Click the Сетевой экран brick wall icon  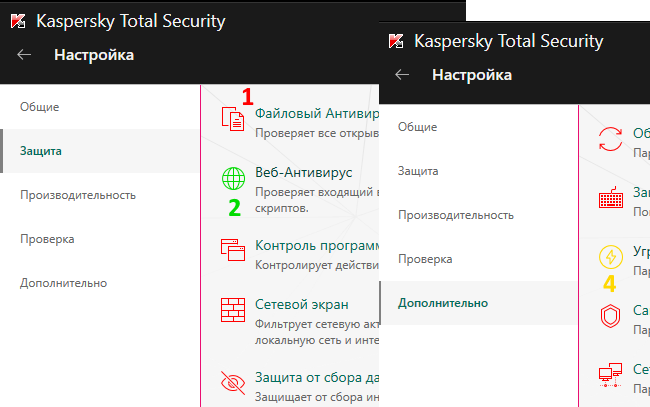(x=233, y=310)
